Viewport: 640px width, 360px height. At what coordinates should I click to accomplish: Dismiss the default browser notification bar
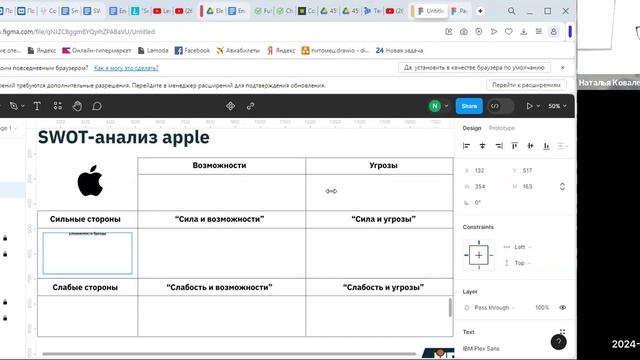[x=562, y=68]
